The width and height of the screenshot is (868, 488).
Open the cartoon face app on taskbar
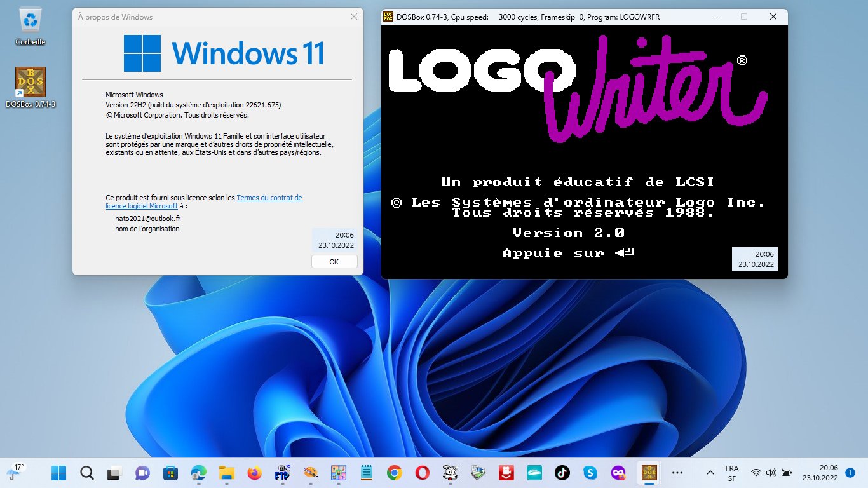tap(450, 473)
